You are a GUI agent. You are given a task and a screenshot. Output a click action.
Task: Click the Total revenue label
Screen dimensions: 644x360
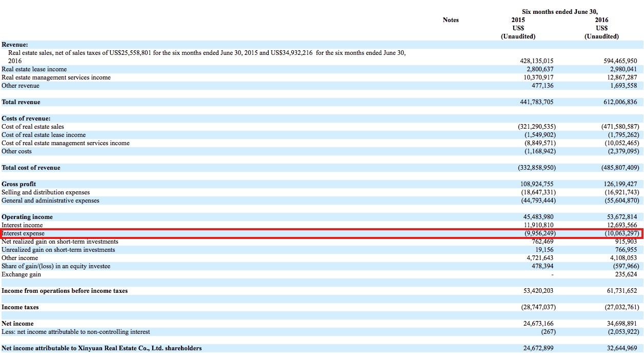pos(21,102)
